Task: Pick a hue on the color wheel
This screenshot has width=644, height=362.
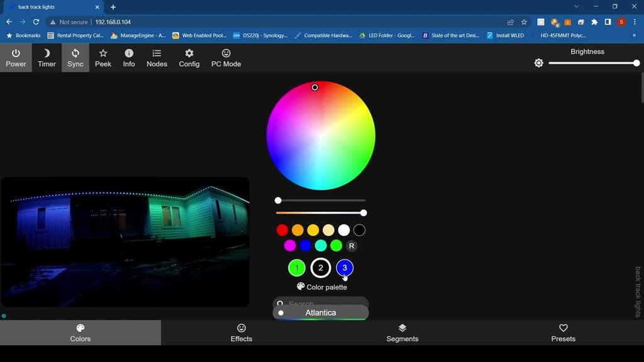Action: [x=321, y=136]
